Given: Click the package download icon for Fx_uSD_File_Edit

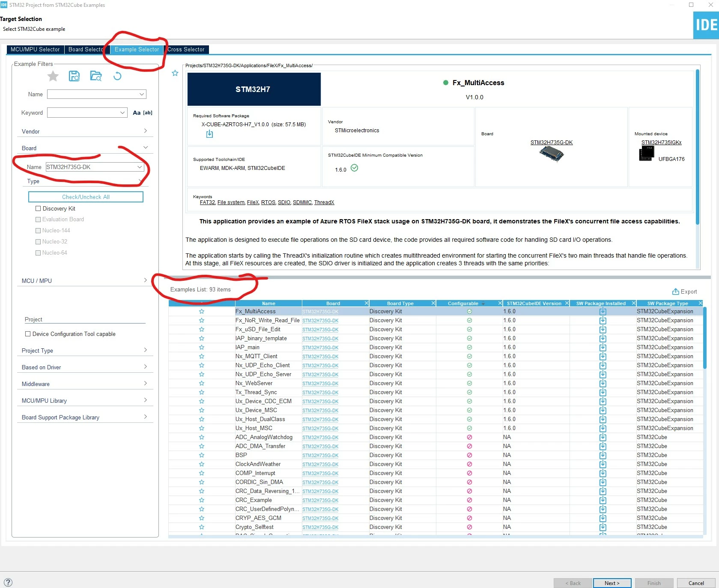Looking at the screenshot, I should coord(603,330).
